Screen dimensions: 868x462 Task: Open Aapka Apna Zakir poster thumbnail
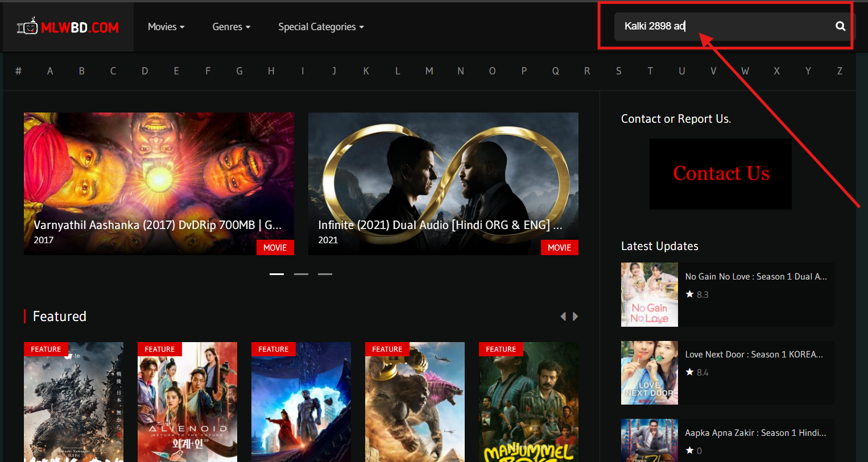coord(650,440)
